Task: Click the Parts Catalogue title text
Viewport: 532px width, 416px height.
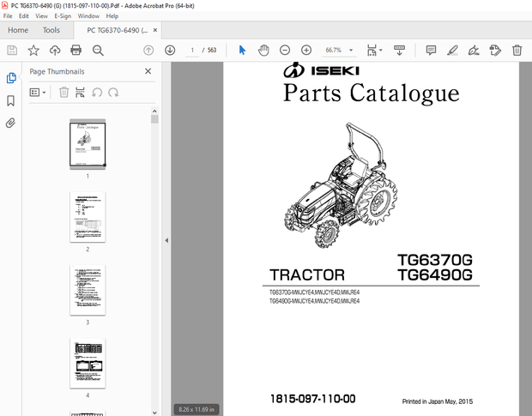Action: [372, 93]
